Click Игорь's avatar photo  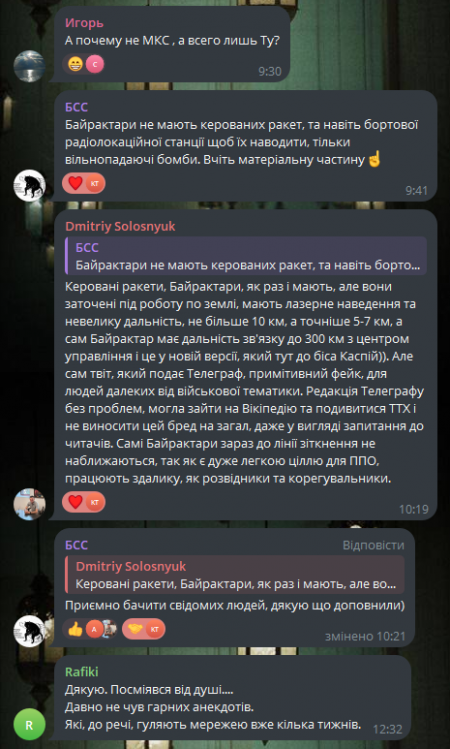click(x=29, y=66)
